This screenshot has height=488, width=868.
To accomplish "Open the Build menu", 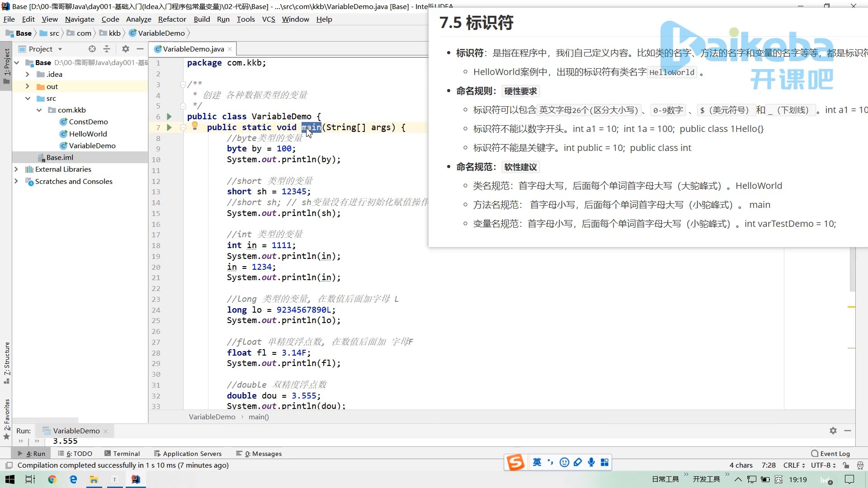I will (x=202, y=19).
